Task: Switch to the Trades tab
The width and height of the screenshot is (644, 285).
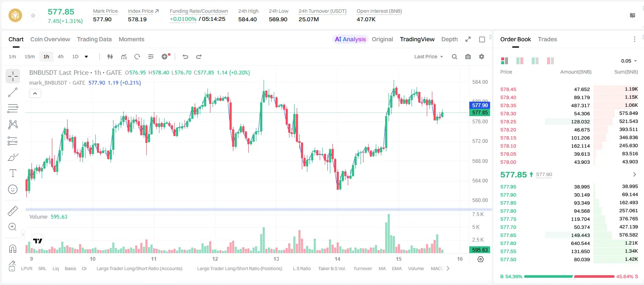Action: 547,39
